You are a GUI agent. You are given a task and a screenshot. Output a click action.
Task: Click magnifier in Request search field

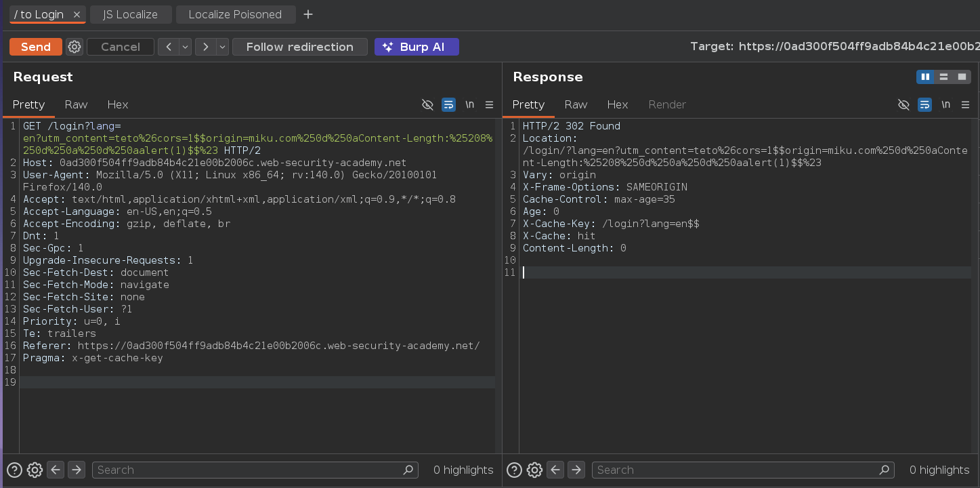coord(408,470)
